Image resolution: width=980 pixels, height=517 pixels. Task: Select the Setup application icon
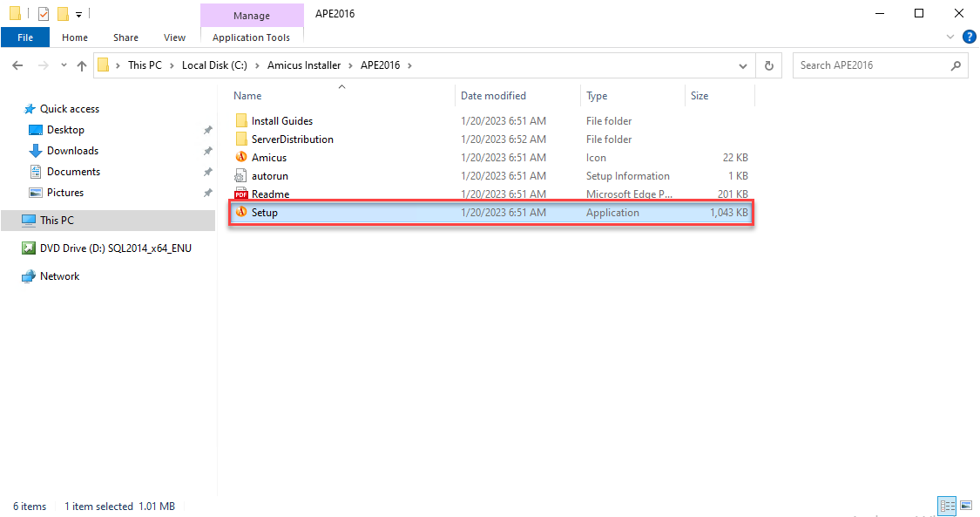(241, 212)
